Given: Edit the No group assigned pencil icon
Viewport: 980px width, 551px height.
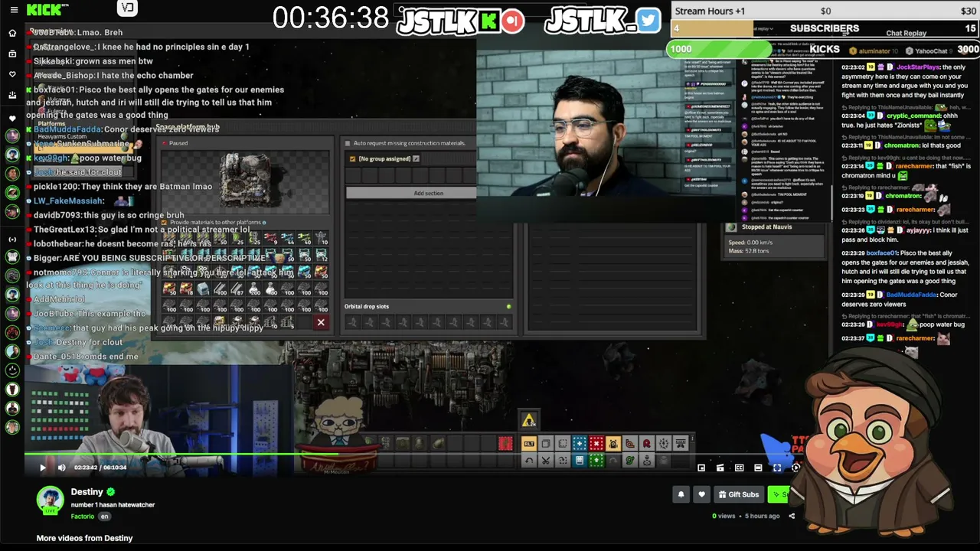Looking at the screenshot, I should click(416, 158).
